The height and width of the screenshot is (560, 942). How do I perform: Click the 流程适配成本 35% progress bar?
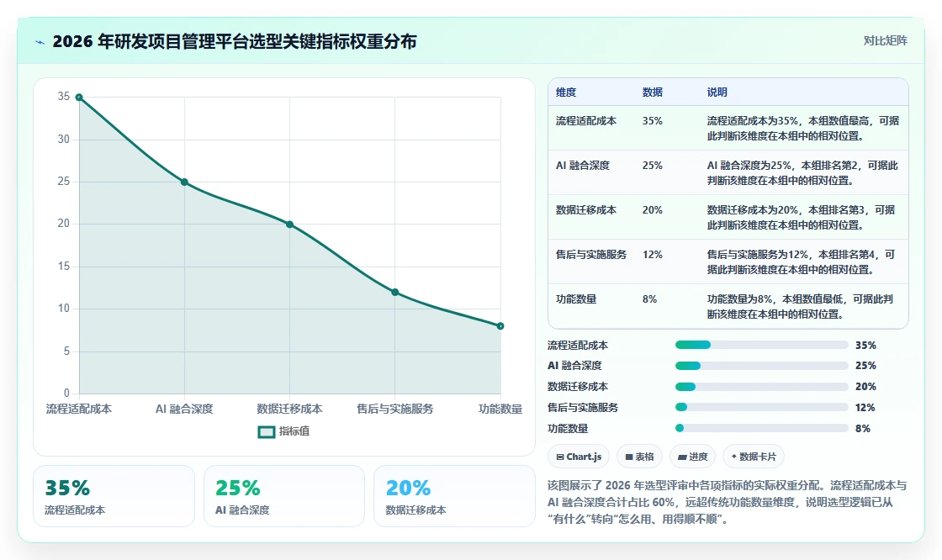point(762,345)
